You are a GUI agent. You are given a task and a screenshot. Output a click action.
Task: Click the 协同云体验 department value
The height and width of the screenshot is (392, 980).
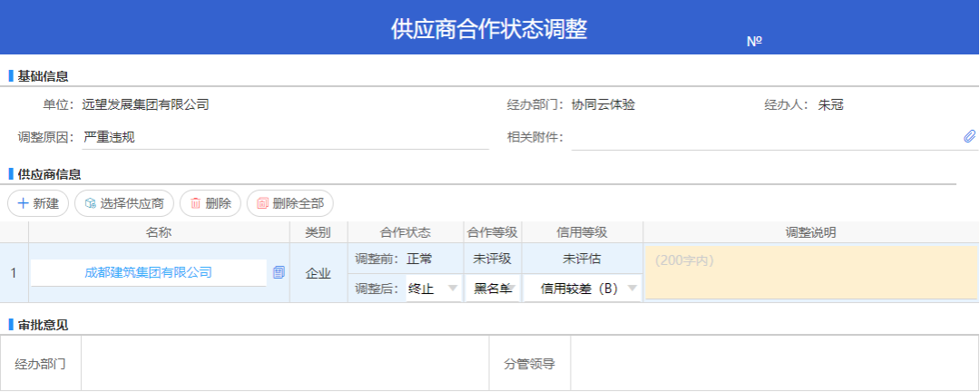603,105
